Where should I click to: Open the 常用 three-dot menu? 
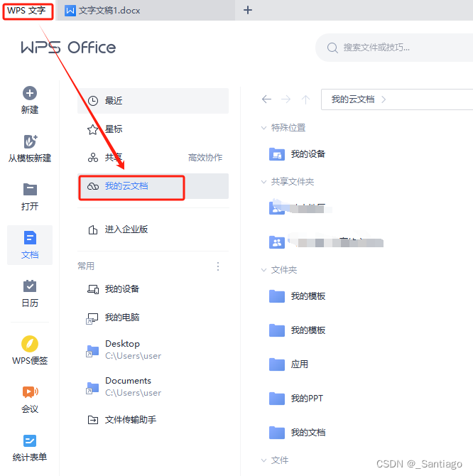218,266
